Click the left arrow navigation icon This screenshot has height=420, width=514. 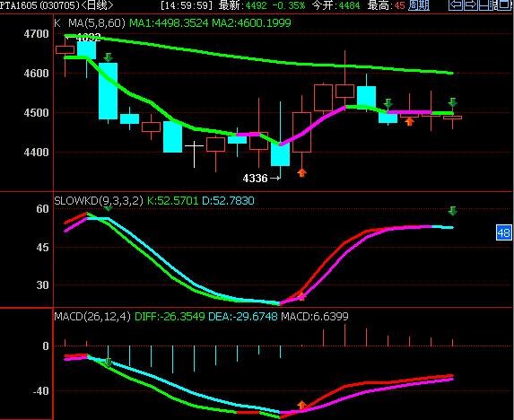(x=456, y=5)
